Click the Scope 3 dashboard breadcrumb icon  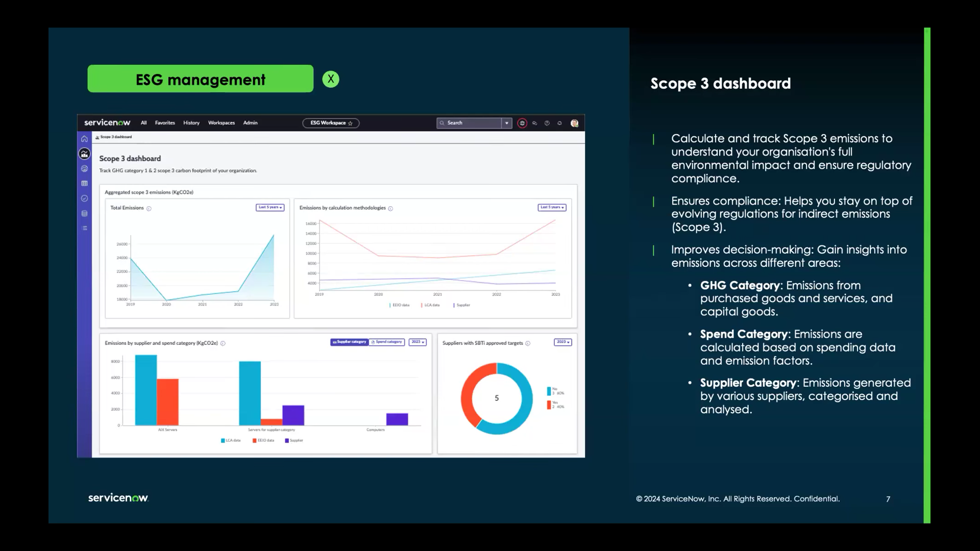[97, 137]
